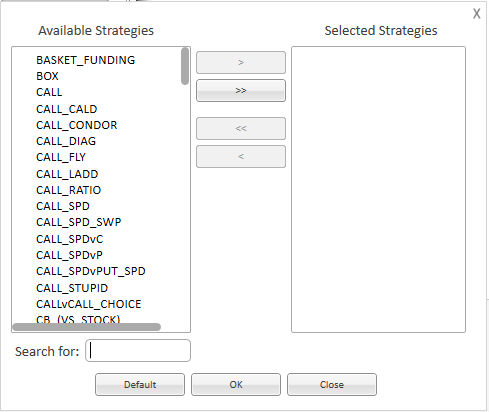Choose the CALL_SPDvPUT_SPD entry
Viewport: 489px width, 412px height.
91,271
